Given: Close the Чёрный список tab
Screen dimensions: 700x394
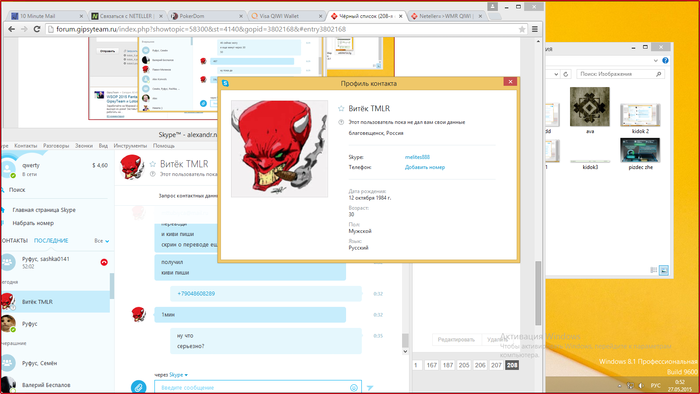Looking at the screenshot, I should pyautogui.click(x=400, y=16).
